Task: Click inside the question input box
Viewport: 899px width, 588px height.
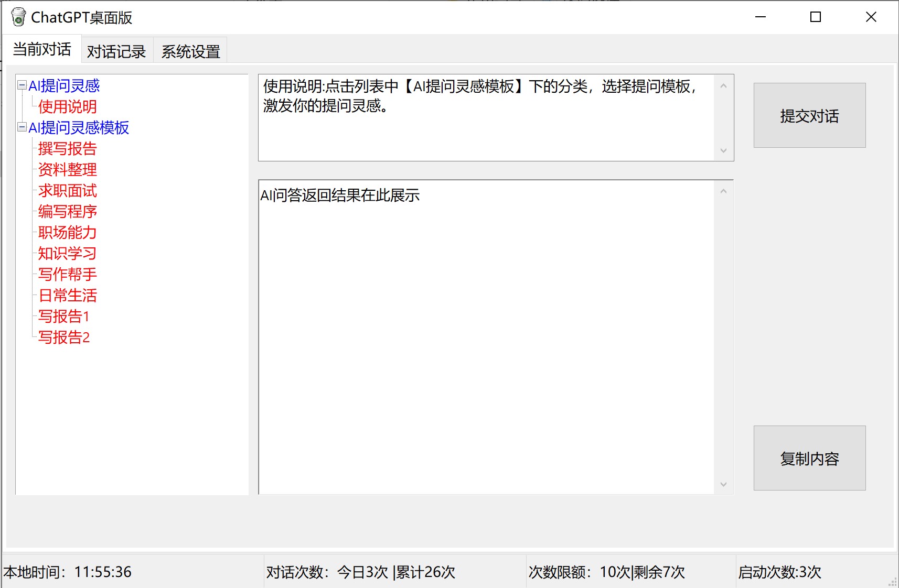Action: coord(486,117)
